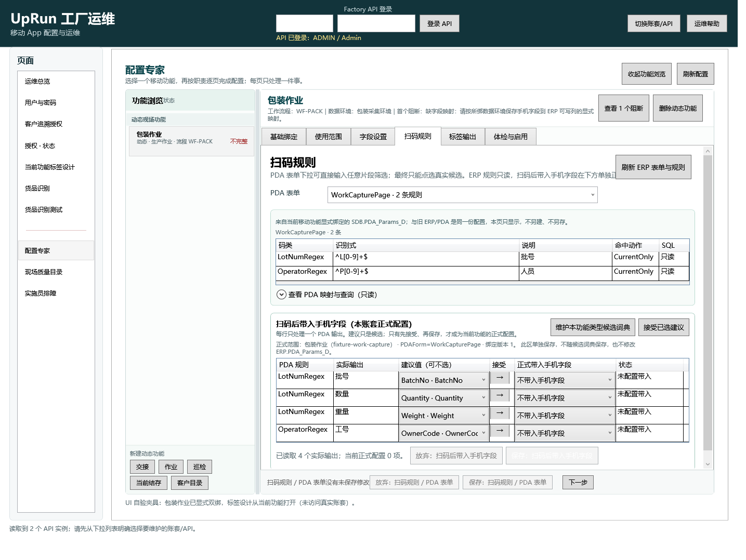
Task: Click the arrow accept button for 批号 row
Action: pos(500,378)
